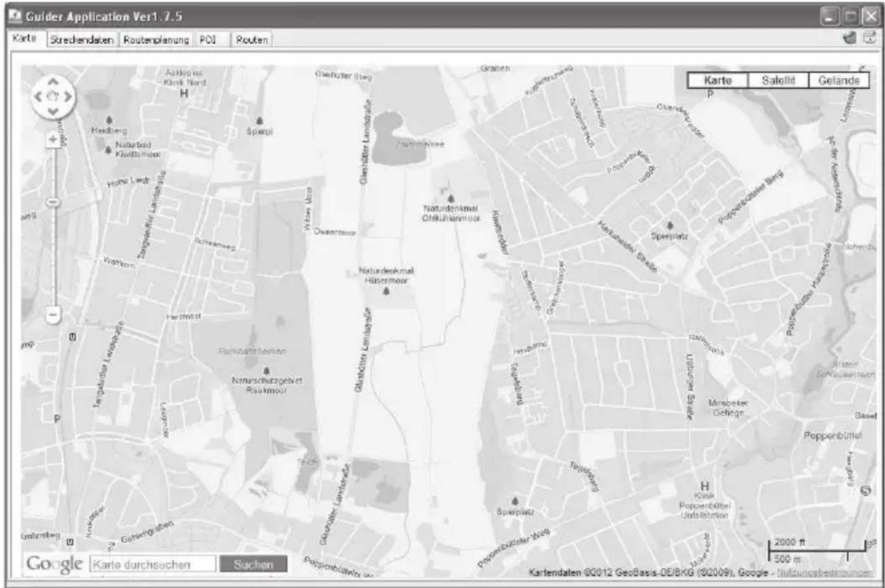Click the S-Bahn station icon near Poppenbüttel
Viewport: 885px width, 588px height.
click(x=866, y=490)
